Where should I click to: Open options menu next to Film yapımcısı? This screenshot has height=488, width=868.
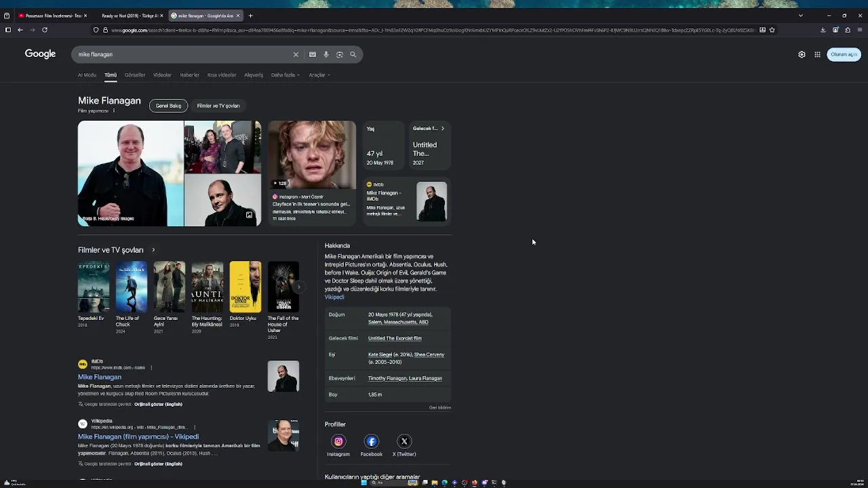114,110
